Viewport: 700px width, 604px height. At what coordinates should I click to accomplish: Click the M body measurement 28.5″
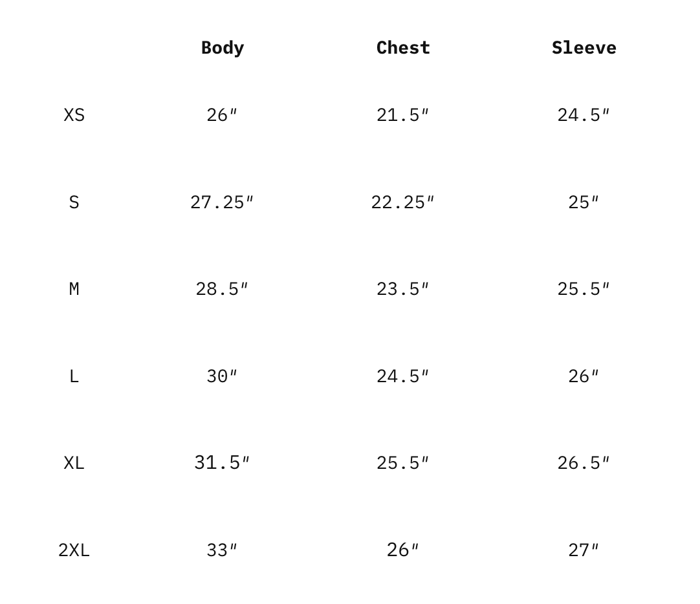222,289
